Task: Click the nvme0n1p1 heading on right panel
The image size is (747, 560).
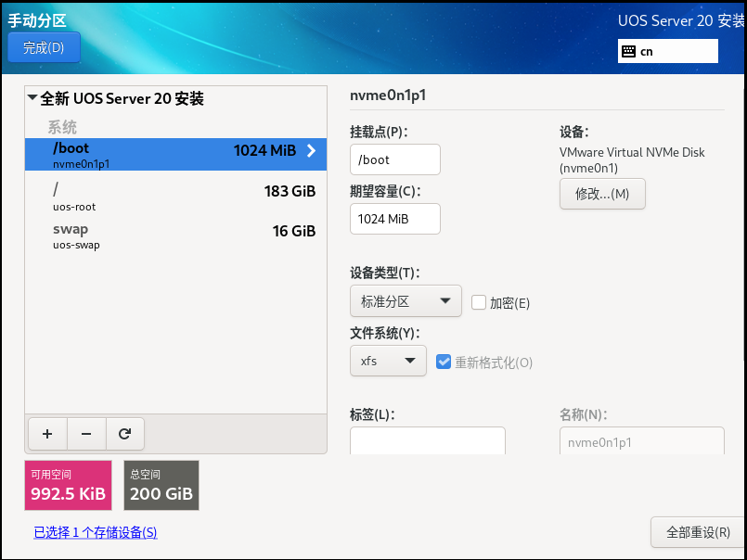Action: click(x=388, y=95)
